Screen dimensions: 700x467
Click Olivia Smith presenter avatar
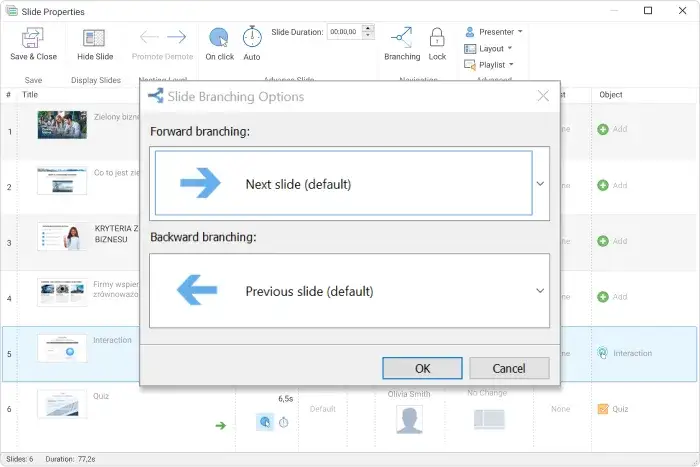click(x=408, y=420)
